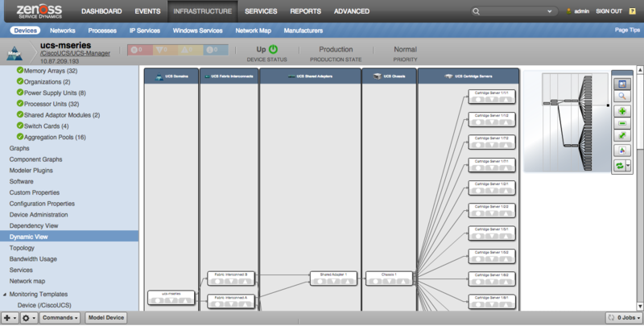Switch to the Processes sub-tab
644x326 pixels.
[102, 31]
